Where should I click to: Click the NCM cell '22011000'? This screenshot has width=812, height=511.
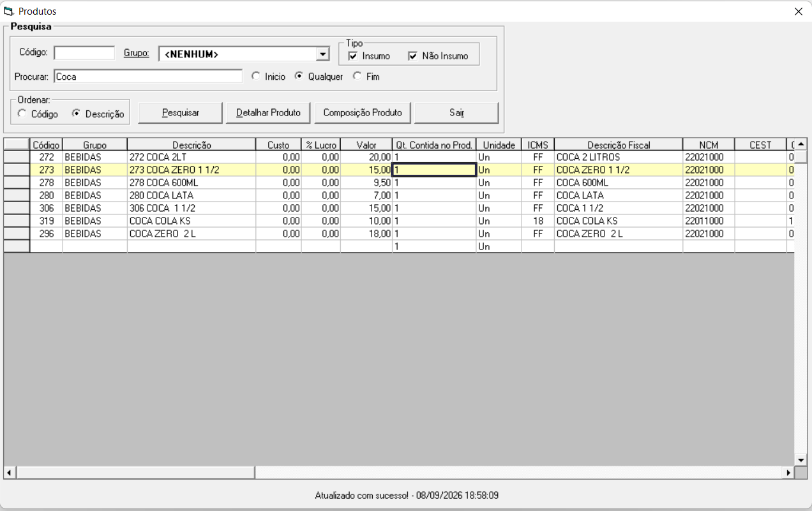[x=709, y=221]
